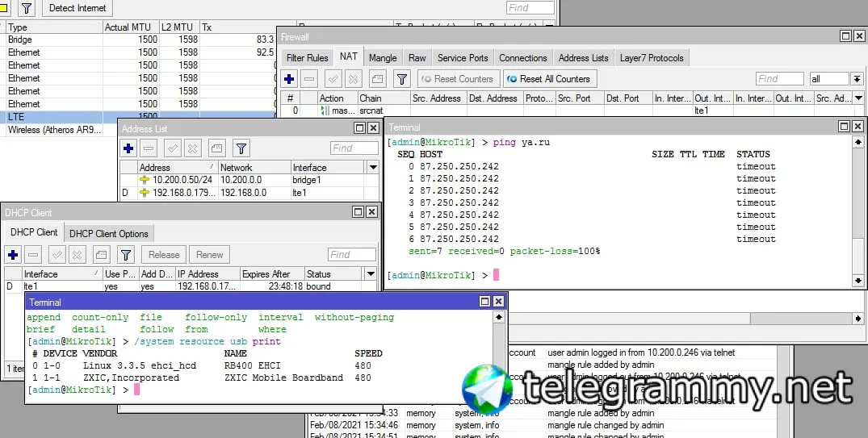Click Reset All Counters button
The image size is (868, 438).
(x=550, y=79)
